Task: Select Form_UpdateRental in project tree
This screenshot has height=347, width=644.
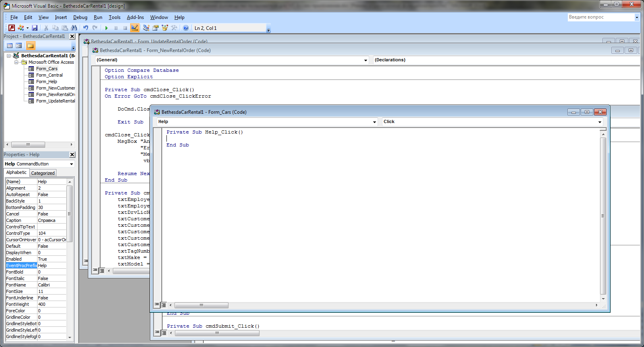Action: [x=55, y=101]
